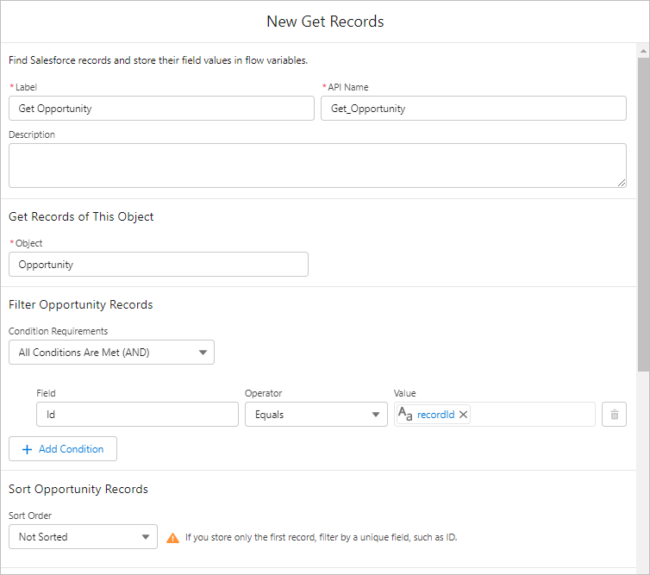Edit the API Name field
650x575 pixels.
click(x=473, y=109)
